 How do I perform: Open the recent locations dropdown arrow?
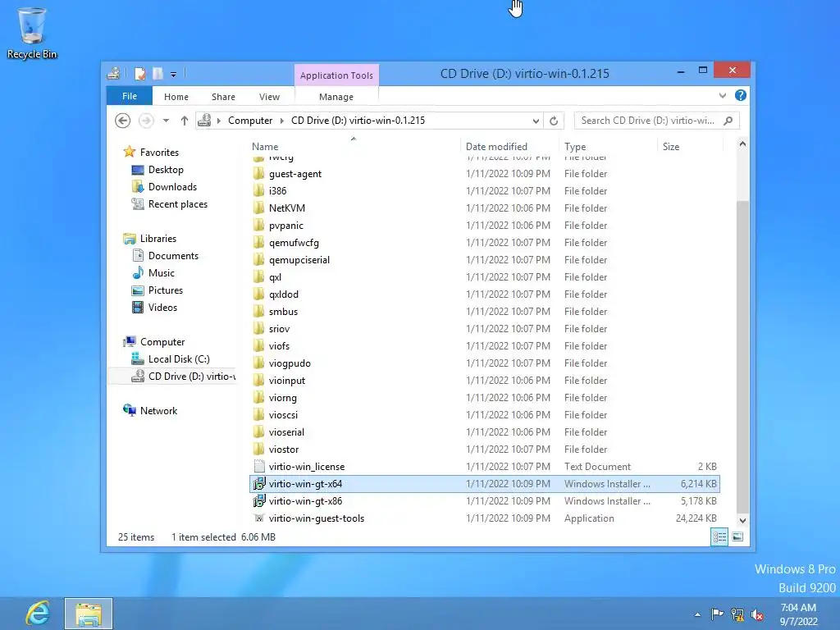166,121
